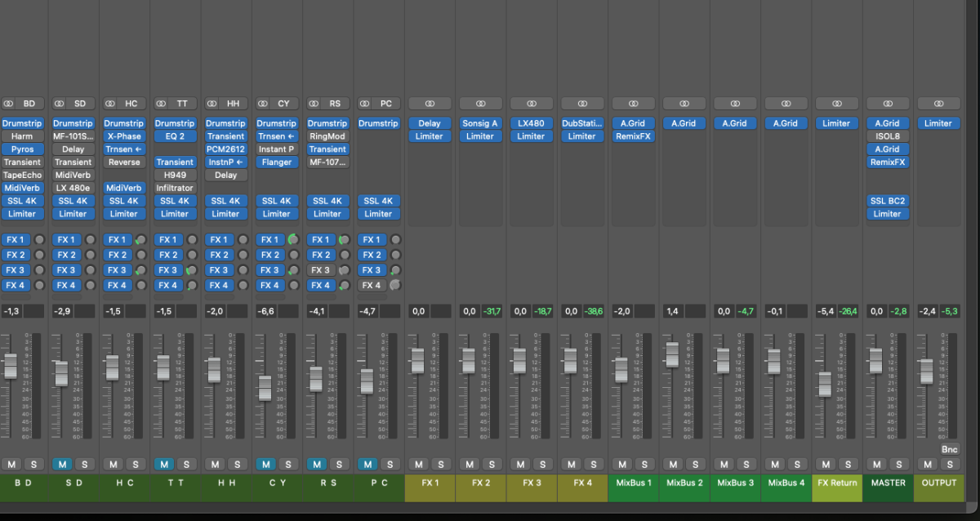
Task: Unmute the SD channel
Action: (62, 464)
